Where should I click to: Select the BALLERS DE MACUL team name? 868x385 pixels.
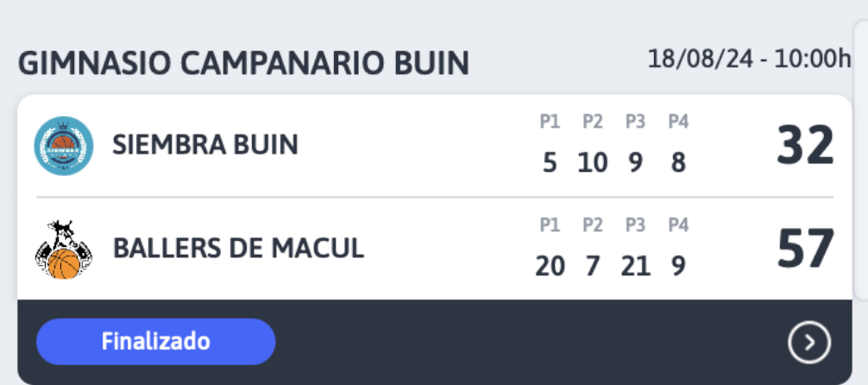[x=239, y=249]
